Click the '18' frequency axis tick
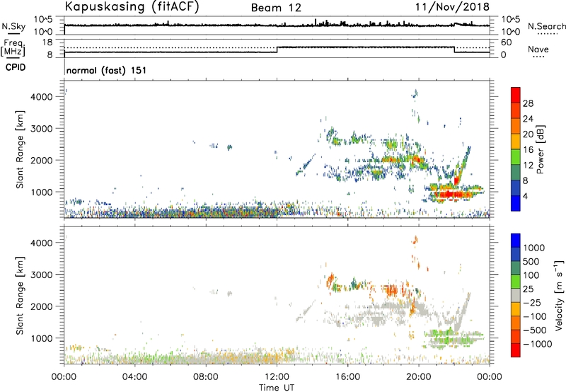Screen dimensions: 566x392 coord(47,42)
